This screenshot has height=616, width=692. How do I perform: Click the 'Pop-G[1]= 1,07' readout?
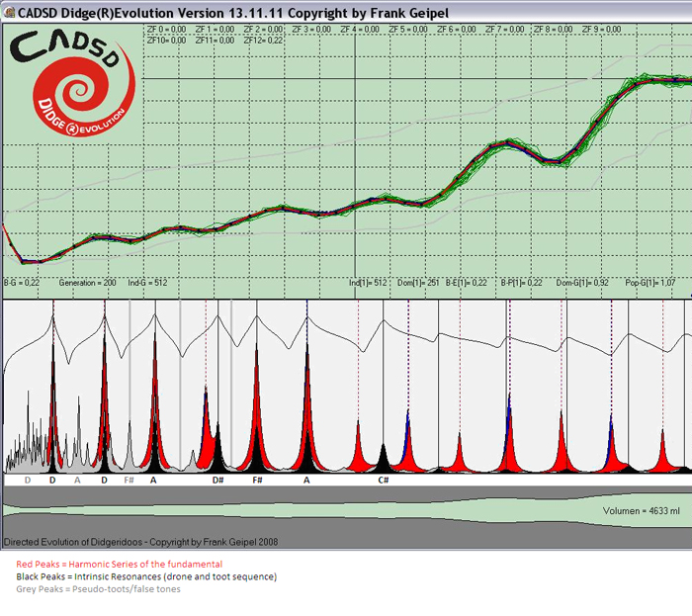[650, 283]
